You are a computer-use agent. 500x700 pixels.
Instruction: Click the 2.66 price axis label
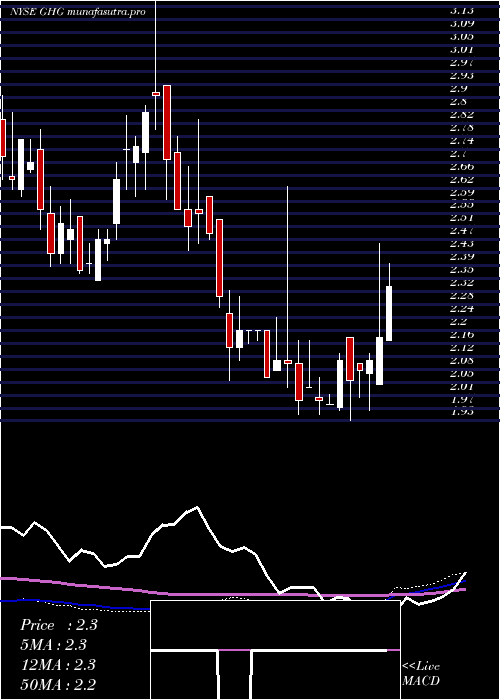[462, 166]
